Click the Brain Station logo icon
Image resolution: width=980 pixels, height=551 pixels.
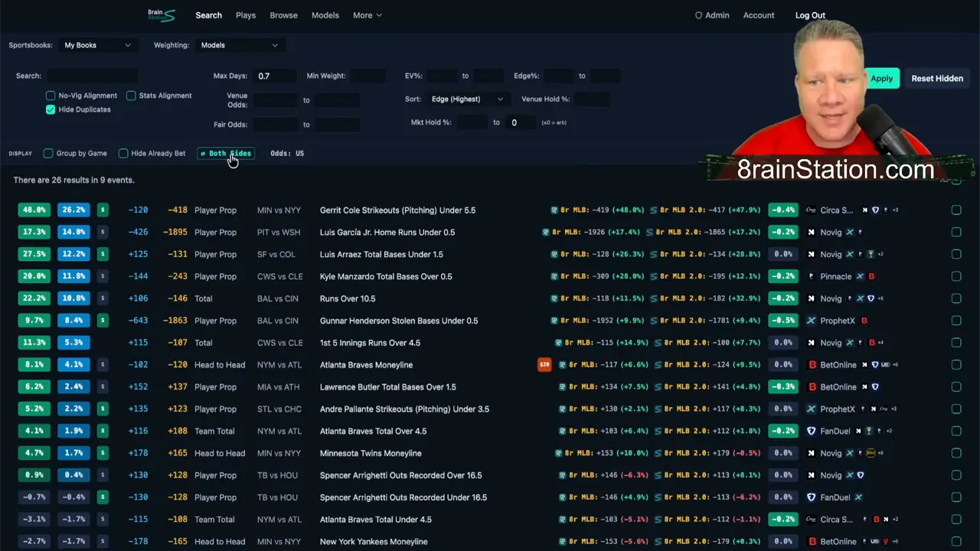(162, 15)
